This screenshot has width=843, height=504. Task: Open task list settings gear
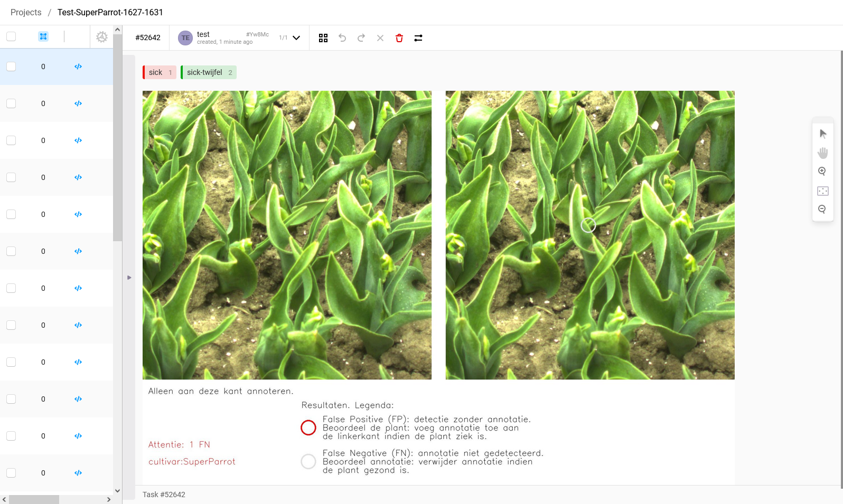[102, 37]
